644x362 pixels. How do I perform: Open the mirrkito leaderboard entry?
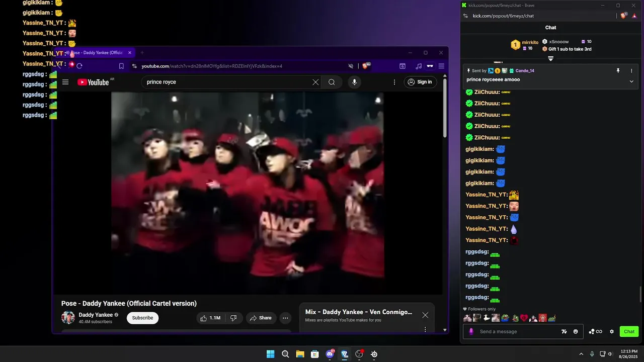click(x=525, y=45)
